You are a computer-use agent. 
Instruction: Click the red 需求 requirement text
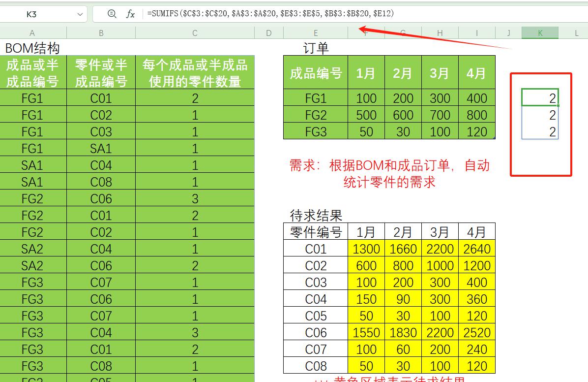(389, 174)
